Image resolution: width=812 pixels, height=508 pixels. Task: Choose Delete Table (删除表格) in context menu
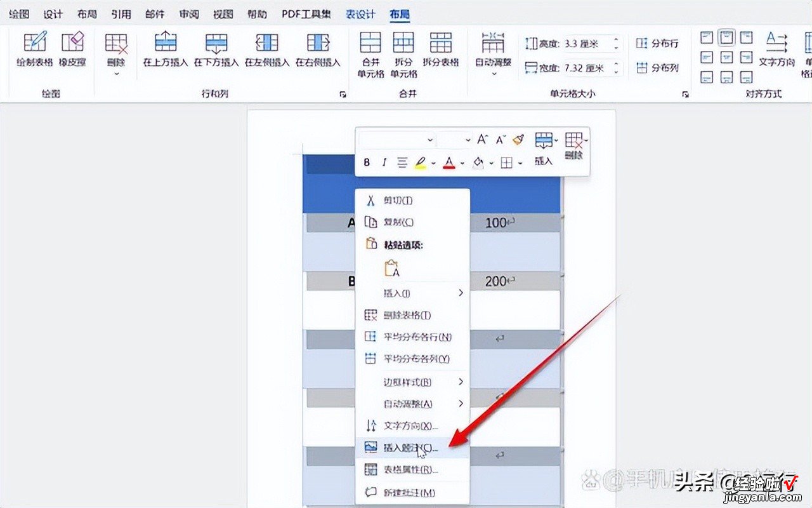click(412, 315)
